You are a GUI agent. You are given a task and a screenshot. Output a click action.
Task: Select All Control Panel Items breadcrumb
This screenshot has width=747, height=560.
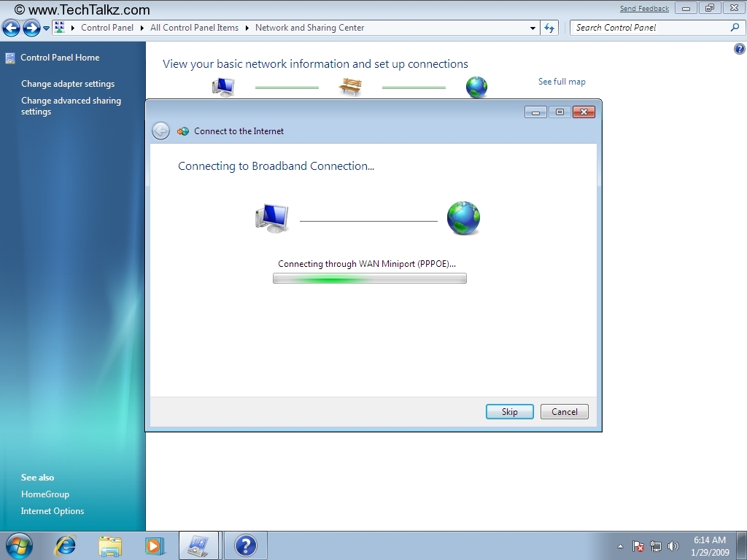pos(194,28)
